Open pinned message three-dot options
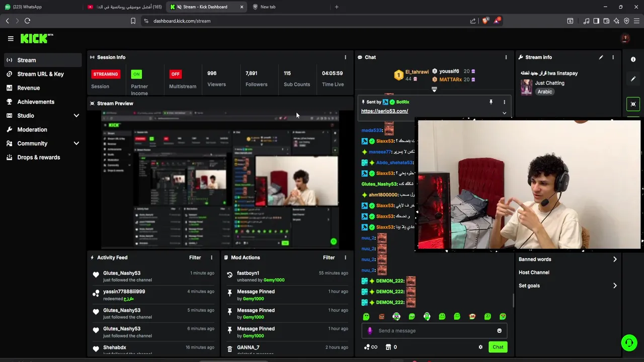 click(x=504, y=102)
